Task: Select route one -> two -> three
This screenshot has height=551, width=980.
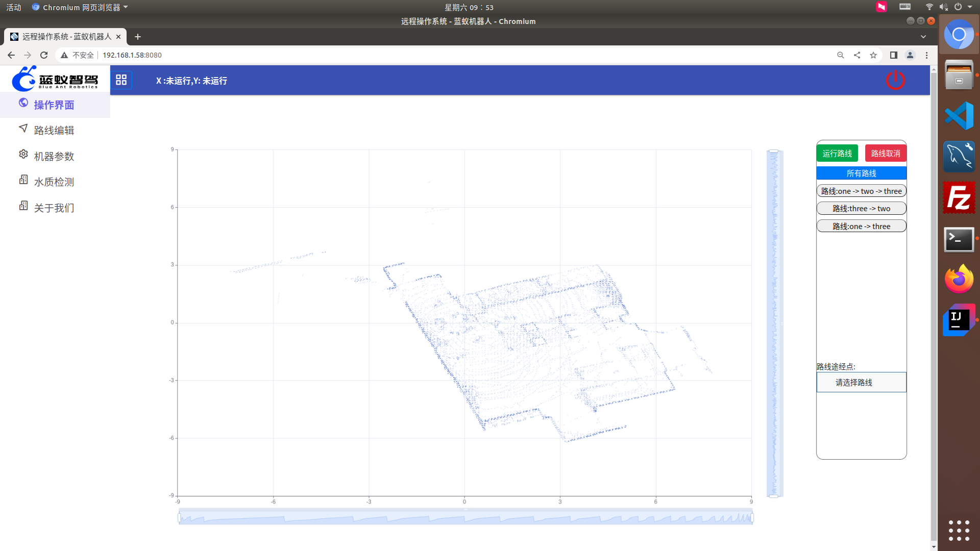Action: (x=862, y=191)
